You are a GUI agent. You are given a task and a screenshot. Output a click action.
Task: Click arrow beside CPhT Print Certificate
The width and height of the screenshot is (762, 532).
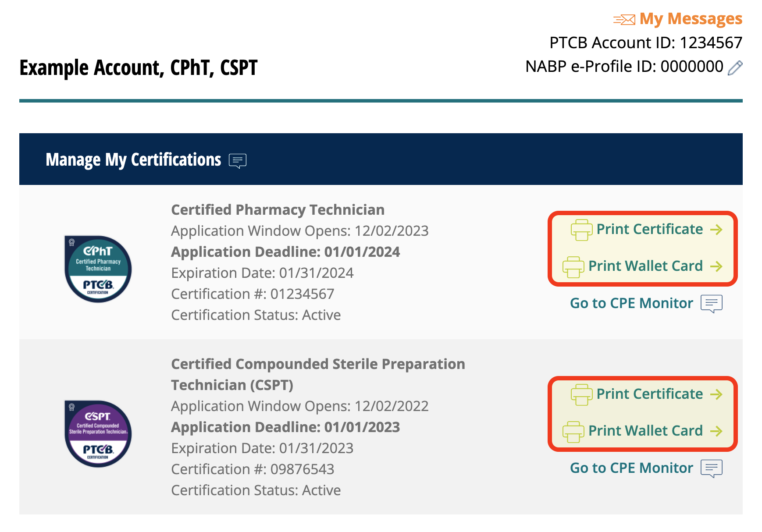click(716, 230)
